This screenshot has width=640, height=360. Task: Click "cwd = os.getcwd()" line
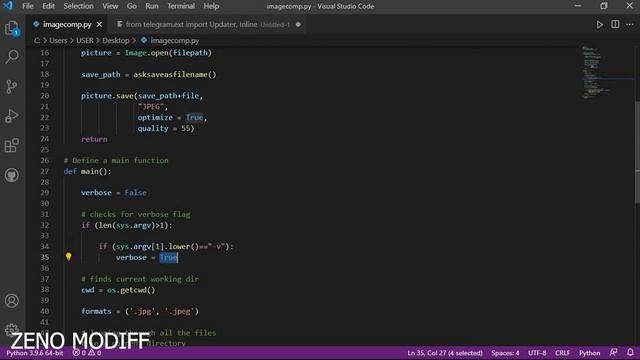click(118, 290)
